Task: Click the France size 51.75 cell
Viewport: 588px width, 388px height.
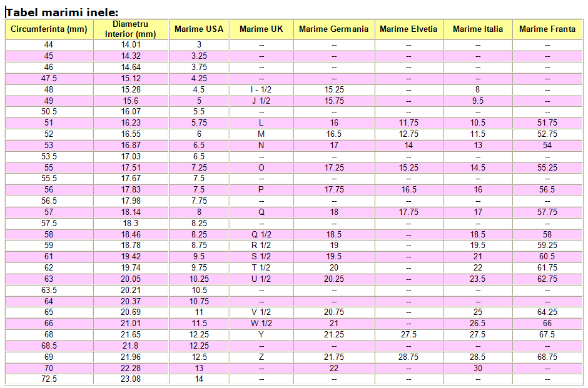Action: [x=547, y=123]
